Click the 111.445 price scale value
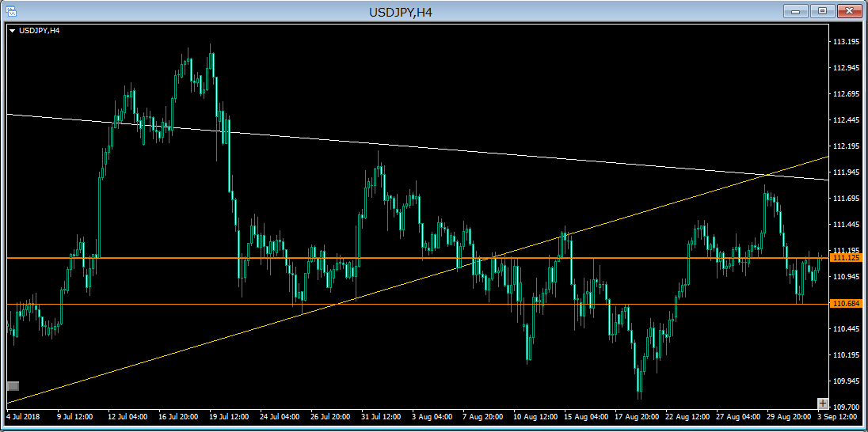 pos(845,225)
